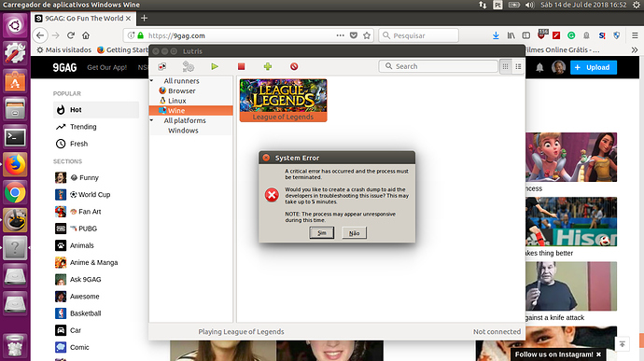Toggle Firefox sidebar icon

pyautogui.click(x=526, y=35)
